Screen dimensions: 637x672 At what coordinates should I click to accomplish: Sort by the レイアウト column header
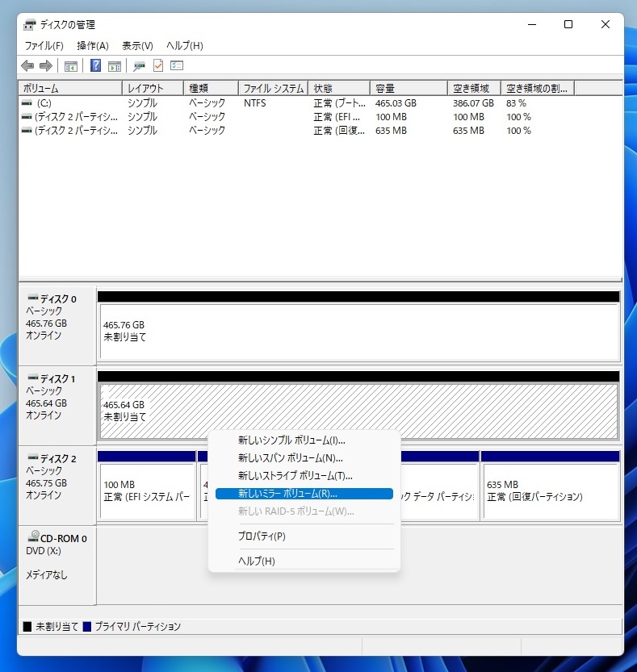click(x=153, y=88)
